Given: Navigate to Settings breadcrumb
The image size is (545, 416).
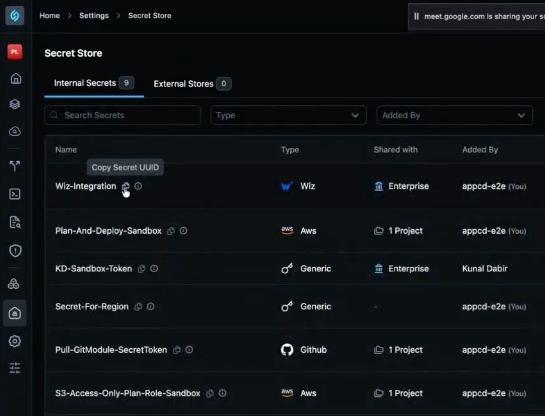Looking at the screenshot, I should [94, 16].
